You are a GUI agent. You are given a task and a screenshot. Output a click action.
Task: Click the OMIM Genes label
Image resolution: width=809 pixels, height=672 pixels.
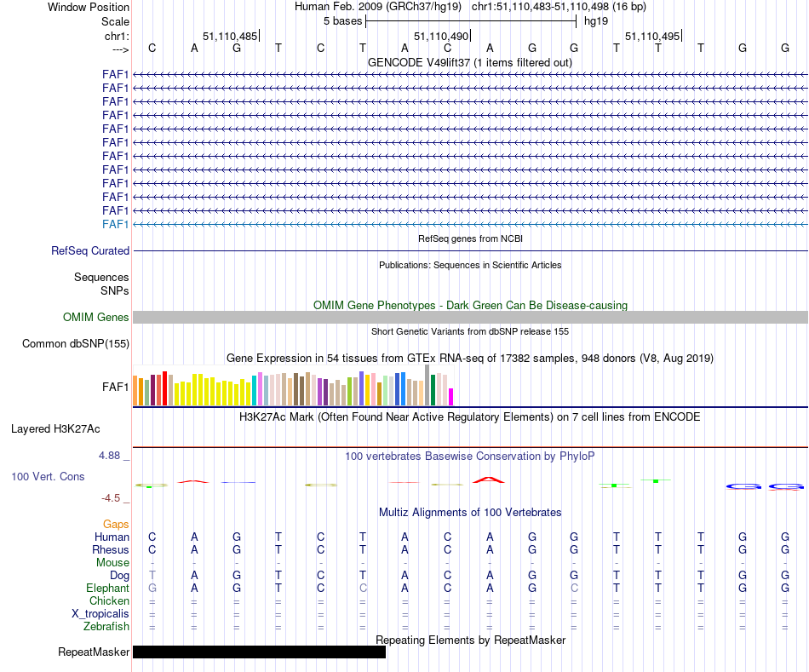(x=95, y=318)
